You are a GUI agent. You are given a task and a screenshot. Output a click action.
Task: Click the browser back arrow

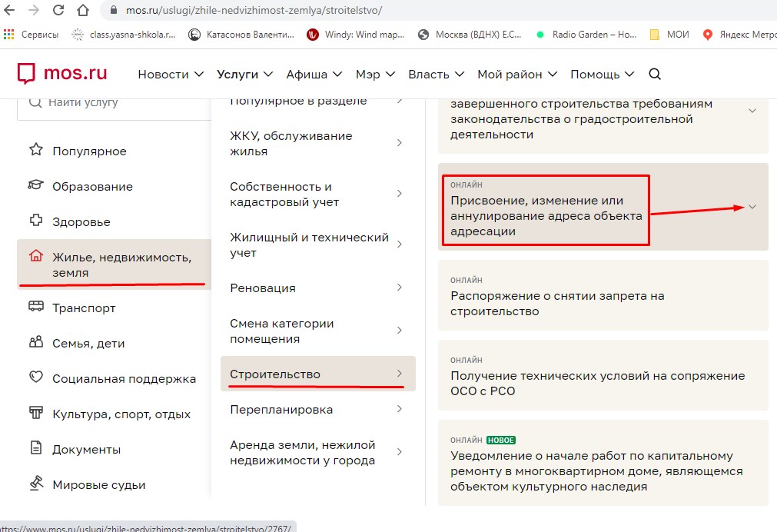coord(9,10)
